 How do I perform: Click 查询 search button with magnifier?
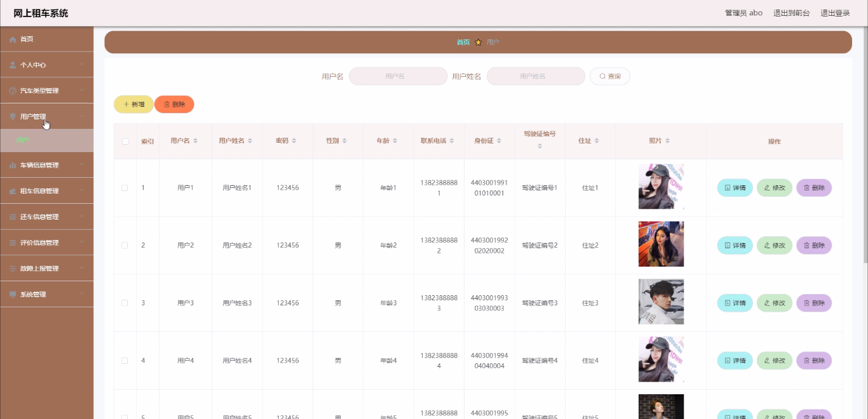click(610, 76)
